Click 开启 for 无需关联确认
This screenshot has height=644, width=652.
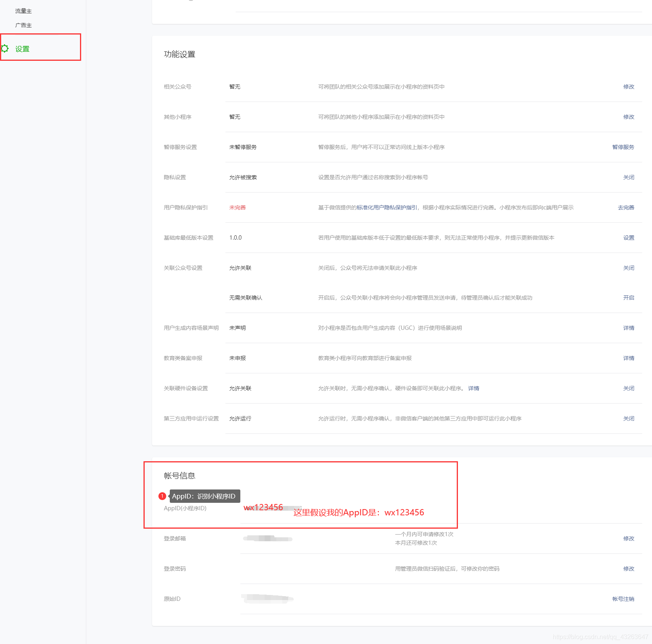pos(628,298)
